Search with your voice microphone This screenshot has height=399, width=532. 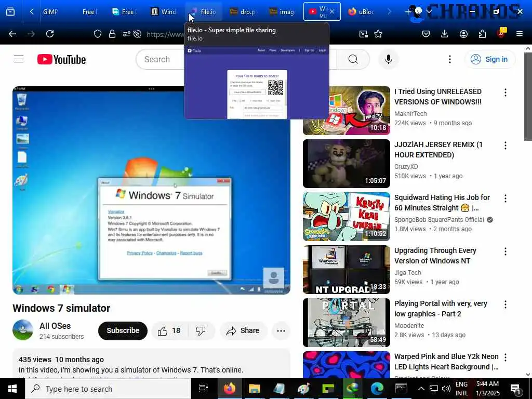point(389,59)
